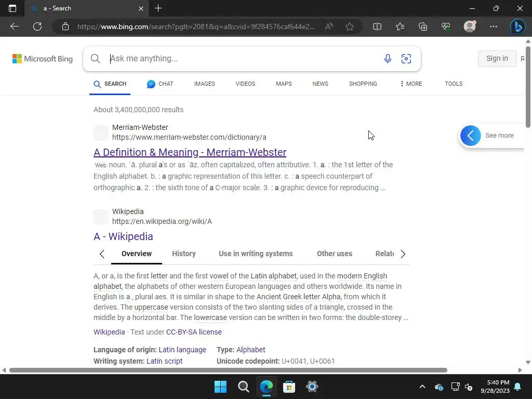Select the 'Other uses' tab
532x399 pixels.
tap(335, 254)
